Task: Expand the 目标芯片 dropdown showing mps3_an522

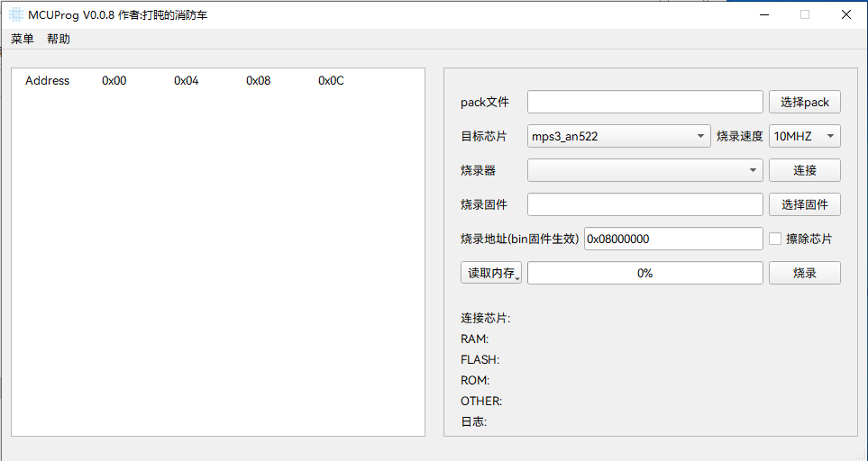Action: pyautogui.click(x=618, y=136)
